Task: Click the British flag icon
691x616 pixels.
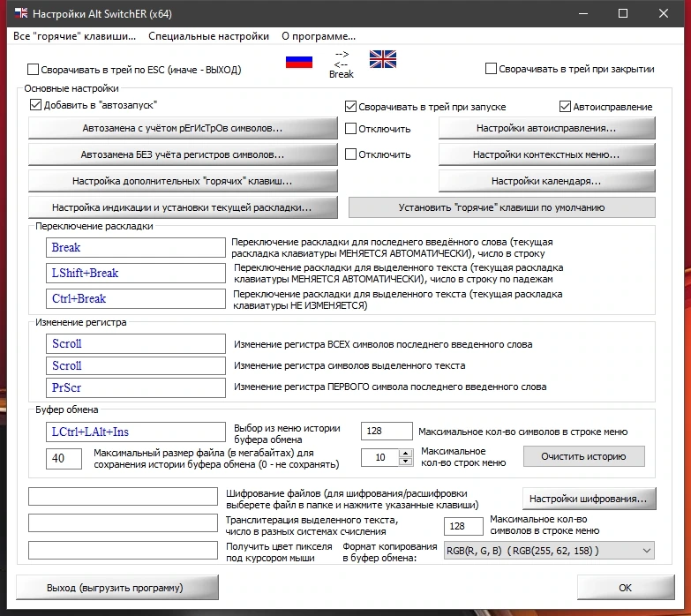Action: pos(382,59)
